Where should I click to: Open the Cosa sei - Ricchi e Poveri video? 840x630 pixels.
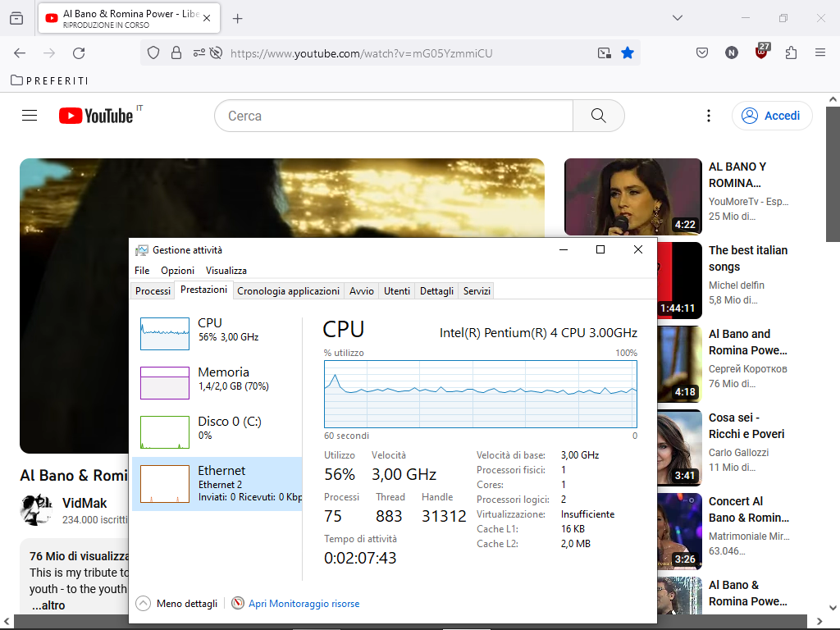click(746, 426)
